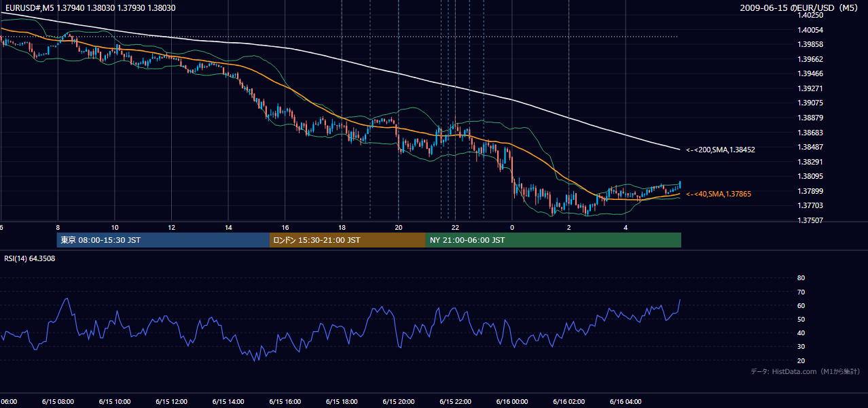
Task: Click the 6/15 12:00 date axis label
Action: pos(171,402)
